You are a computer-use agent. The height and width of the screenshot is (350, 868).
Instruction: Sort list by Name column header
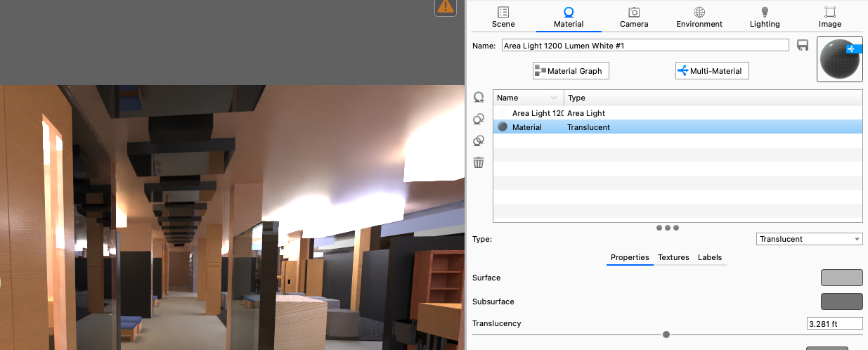tap(529, 98)
